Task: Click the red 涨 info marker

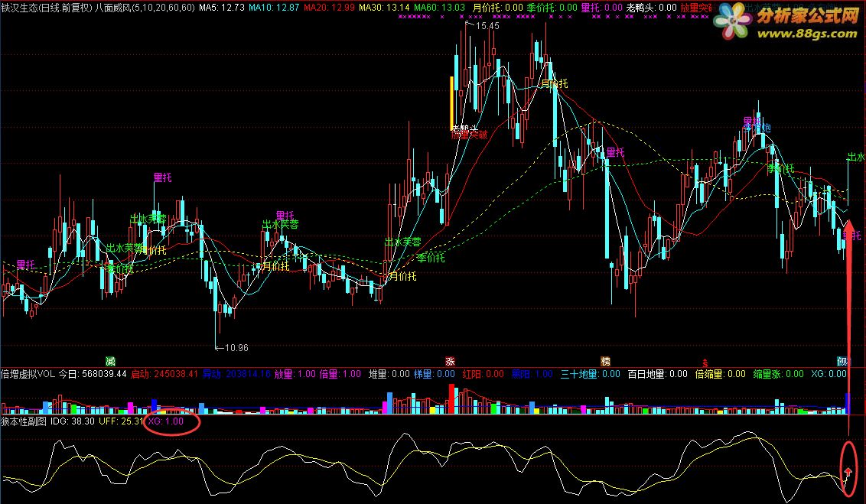Action: tap(450, 362)
